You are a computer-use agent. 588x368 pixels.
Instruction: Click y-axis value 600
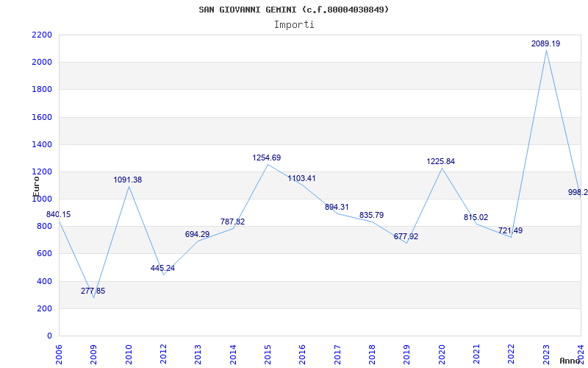click(x=44, y=254)
